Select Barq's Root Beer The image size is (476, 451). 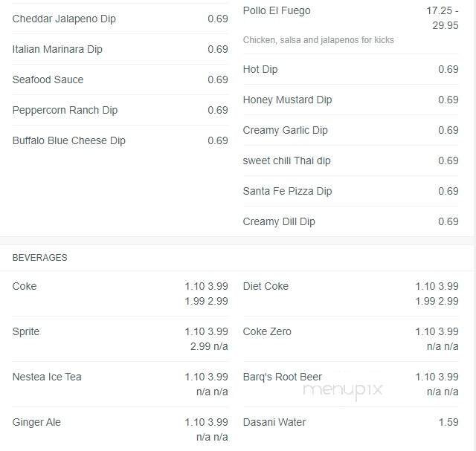[x=282, y=377]
